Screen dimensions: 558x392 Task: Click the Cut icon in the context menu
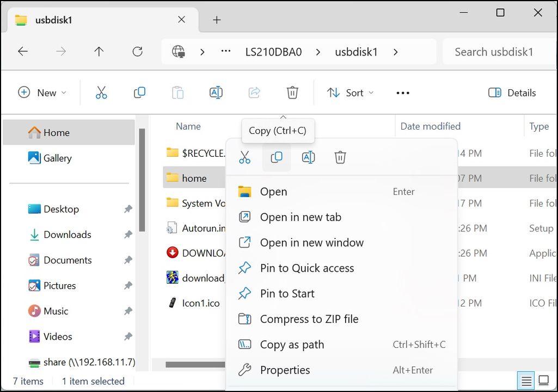click(244, 157)
